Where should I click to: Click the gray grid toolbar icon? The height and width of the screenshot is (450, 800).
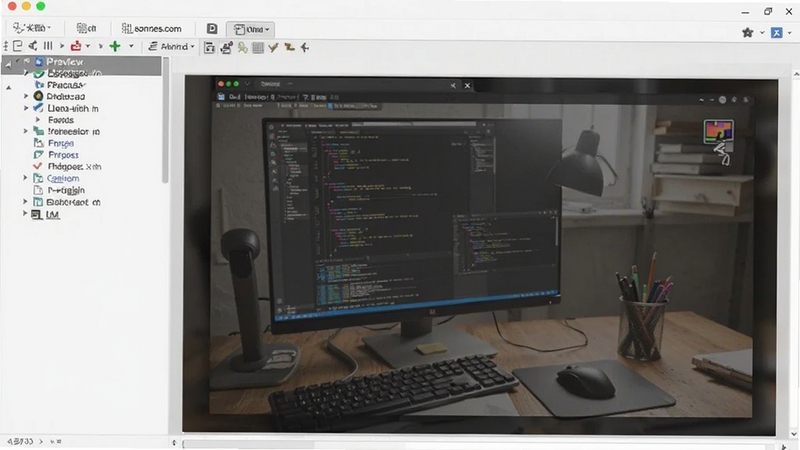pos(258,47)
